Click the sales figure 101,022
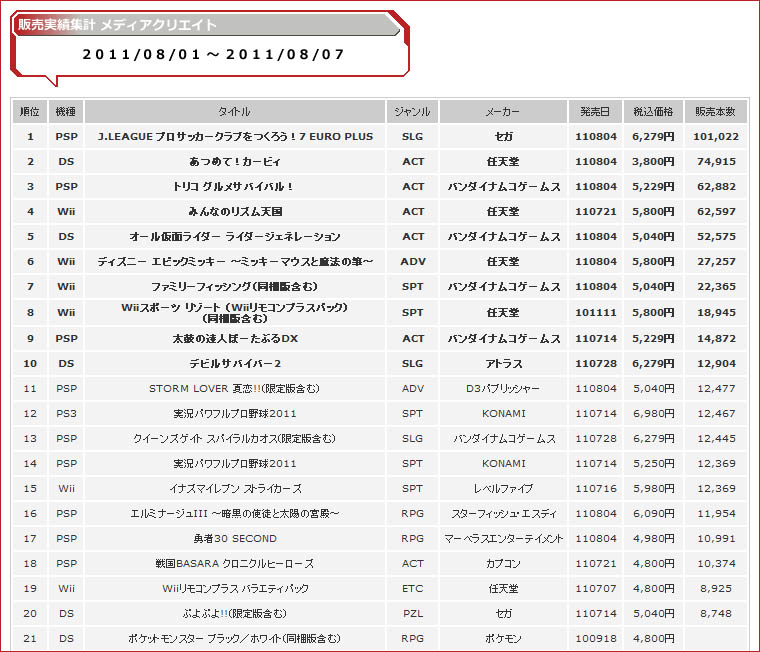The height and width of the screenshot is (652, 760). 716,137
